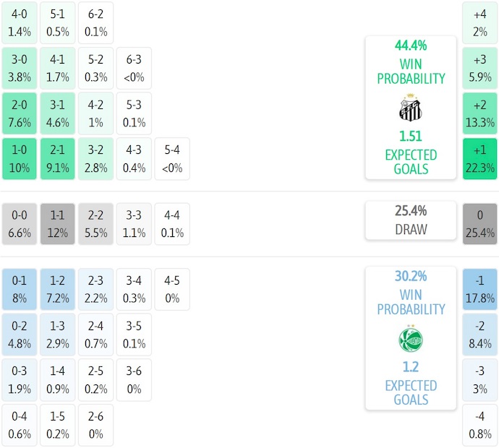Select the 0-4 scoreline cell

click(20, 426)
